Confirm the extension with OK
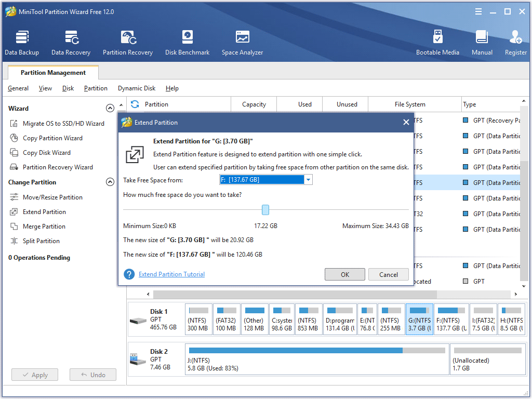Image resolution: width=532 pixels, height=399 pixels. [x=345, y=274]
